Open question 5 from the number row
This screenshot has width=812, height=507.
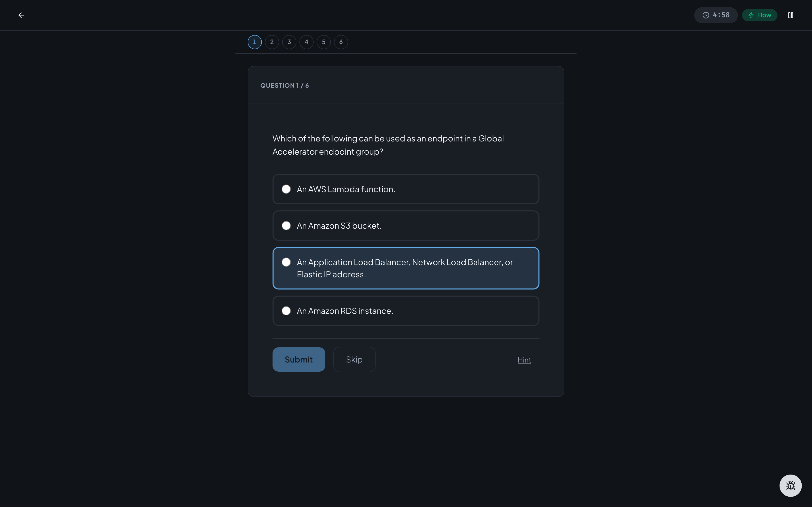(x=324, y=42)
